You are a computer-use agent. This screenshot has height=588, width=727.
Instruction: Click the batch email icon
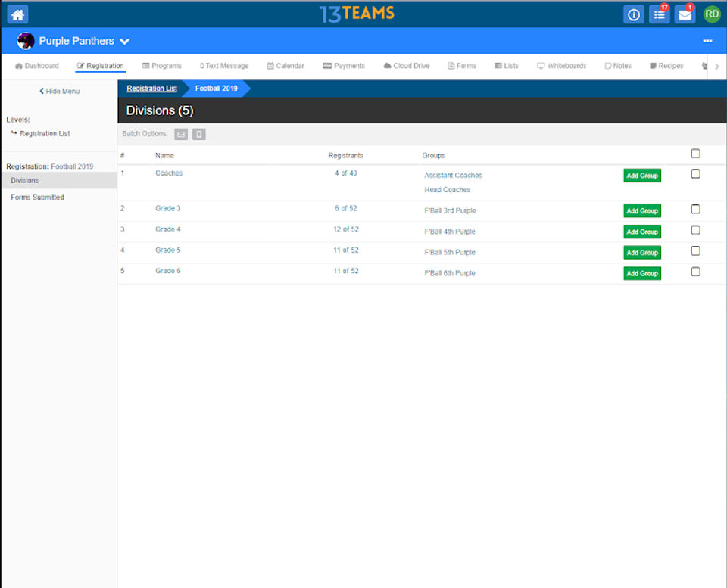click(181, 135)
